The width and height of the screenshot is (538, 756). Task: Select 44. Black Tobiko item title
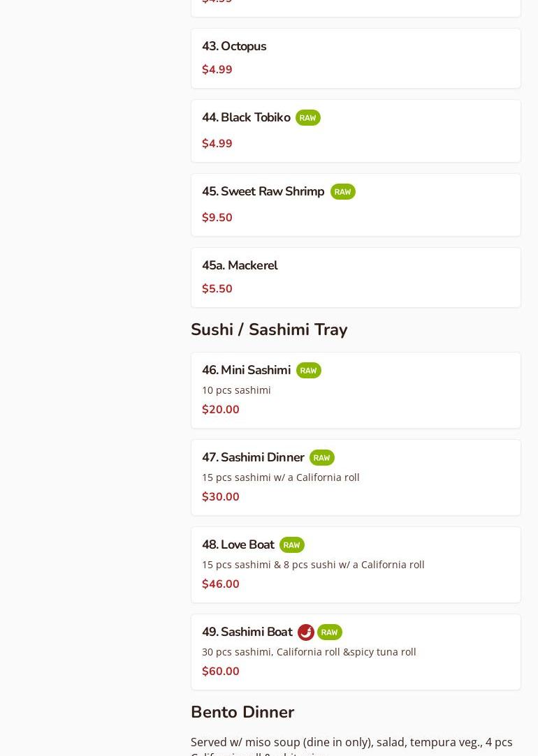[x=246, y=118]
